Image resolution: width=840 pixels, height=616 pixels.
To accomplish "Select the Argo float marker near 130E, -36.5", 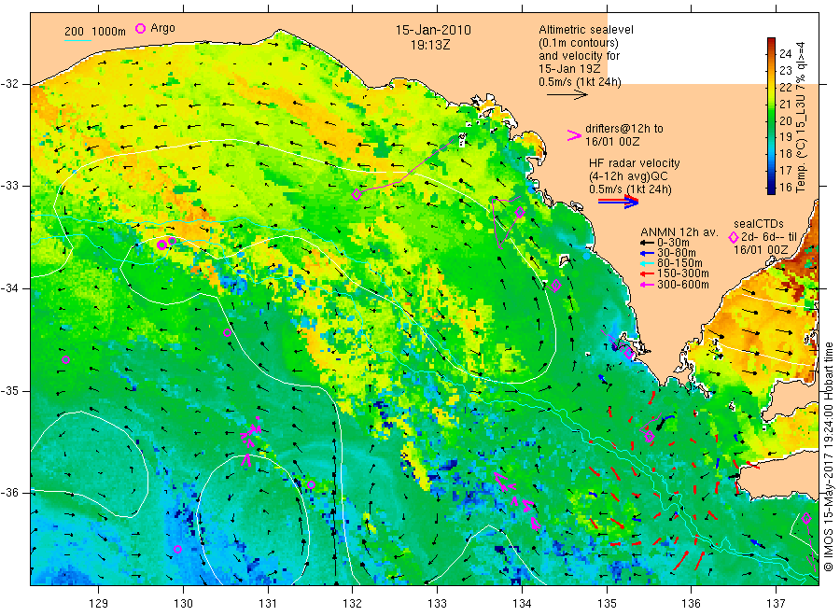I will tap(178, 550).
